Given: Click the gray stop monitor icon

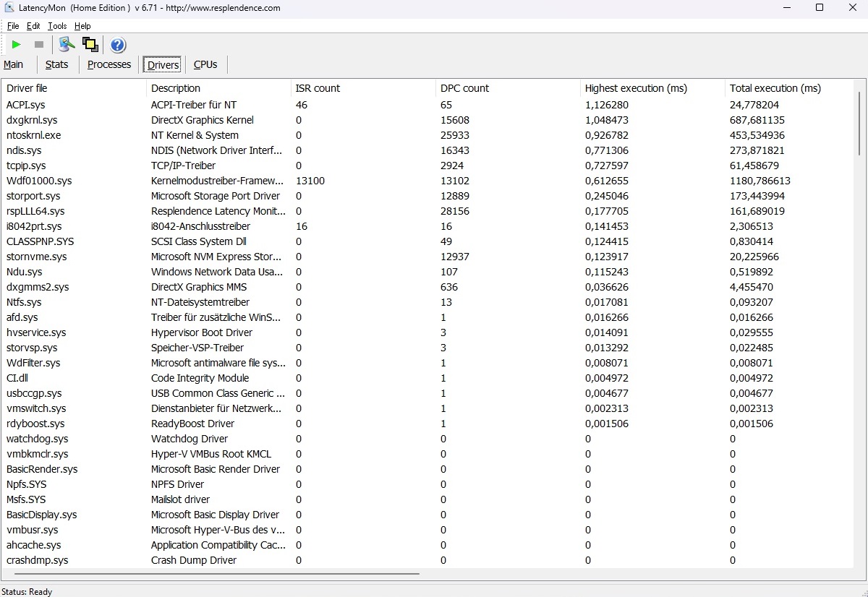Looking at the screenshot, I should 39,45.
